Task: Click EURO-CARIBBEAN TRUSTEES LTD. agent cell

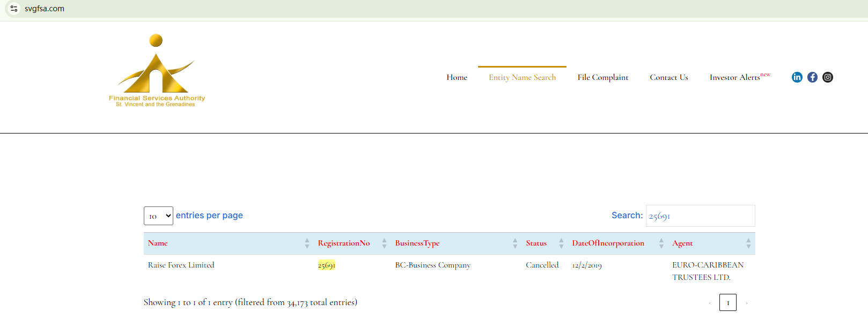Action: point(708,271)
